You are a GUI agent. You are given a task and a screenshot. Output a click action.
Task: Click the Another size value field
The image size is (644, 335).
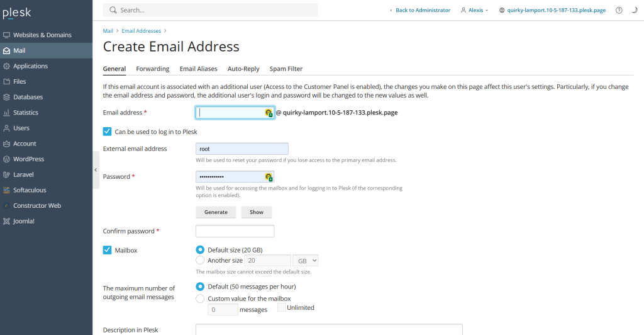[x=268, y=261]
